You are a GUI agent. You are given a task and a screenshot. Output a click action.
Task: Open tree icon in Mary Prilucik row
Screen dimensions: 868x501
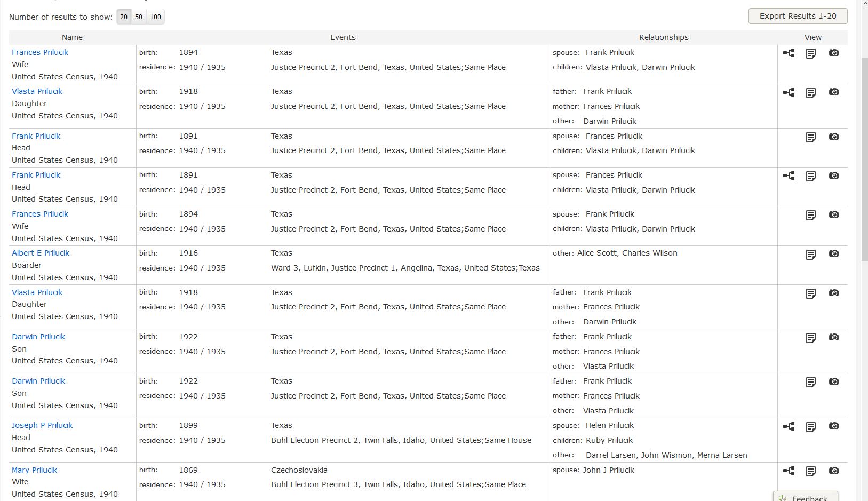point(789,471)
